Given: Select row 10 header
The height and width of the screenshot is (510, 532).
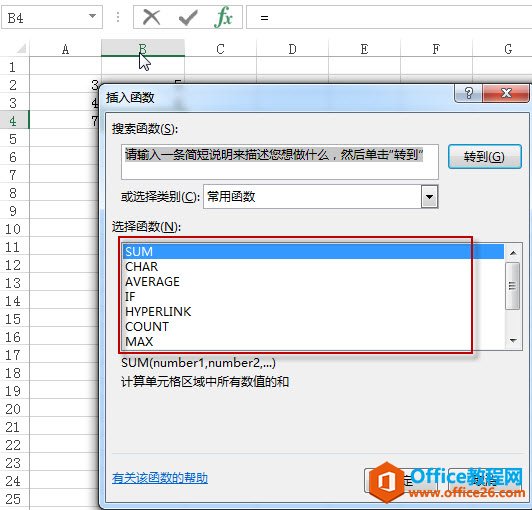Looking at the screenshot, I should (14, 229).
